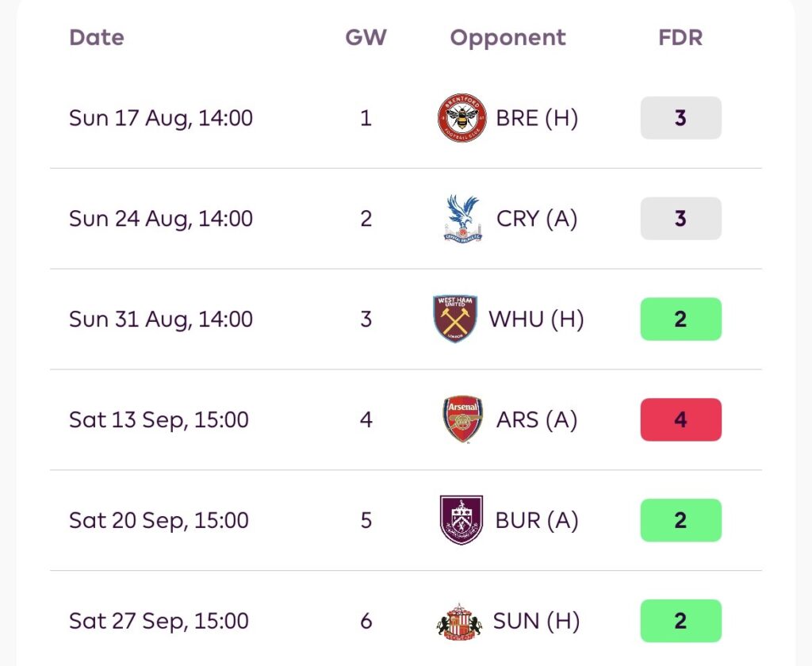Viewport: 812px width, 666px height.
Task: Click the green FDR 2 badge for West Ham
Action: pyautogui.click(x=681, y=319)
